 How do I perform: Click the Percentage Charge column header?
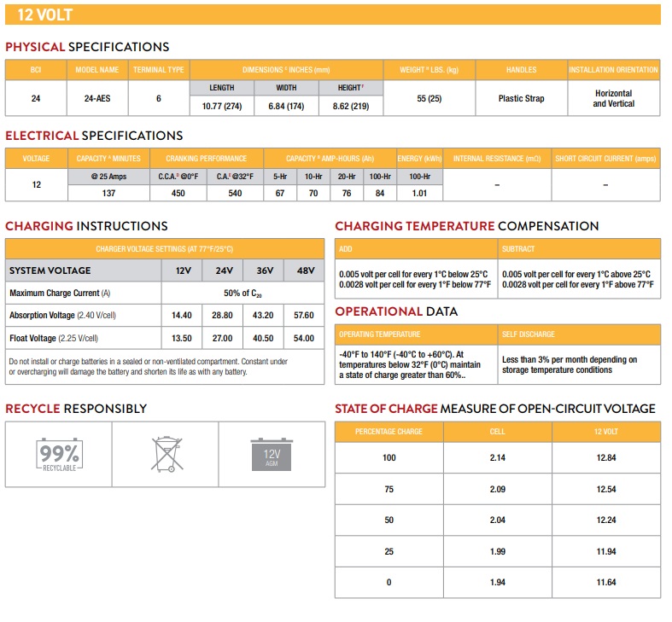(x=389, y=431)
